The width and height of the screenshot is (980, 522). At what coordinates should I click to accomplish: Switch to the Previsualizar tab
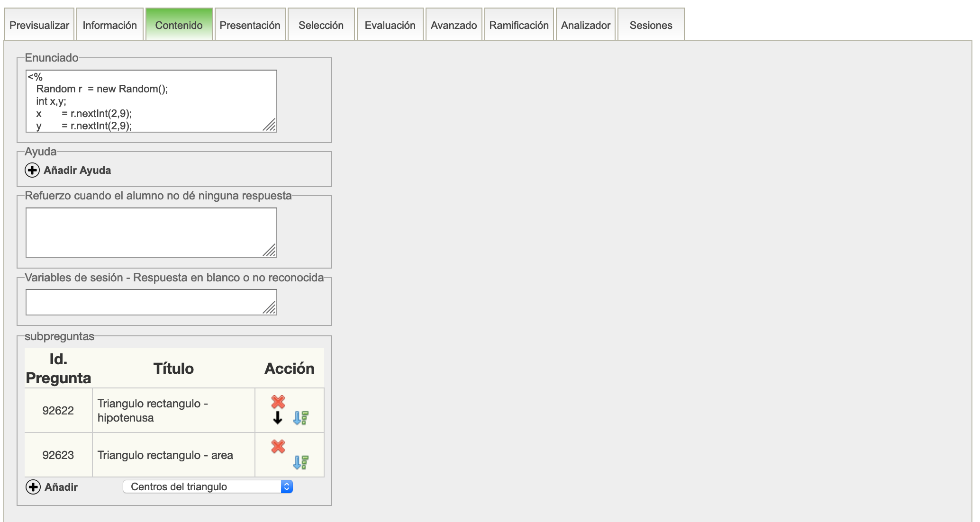pos(39,25)
